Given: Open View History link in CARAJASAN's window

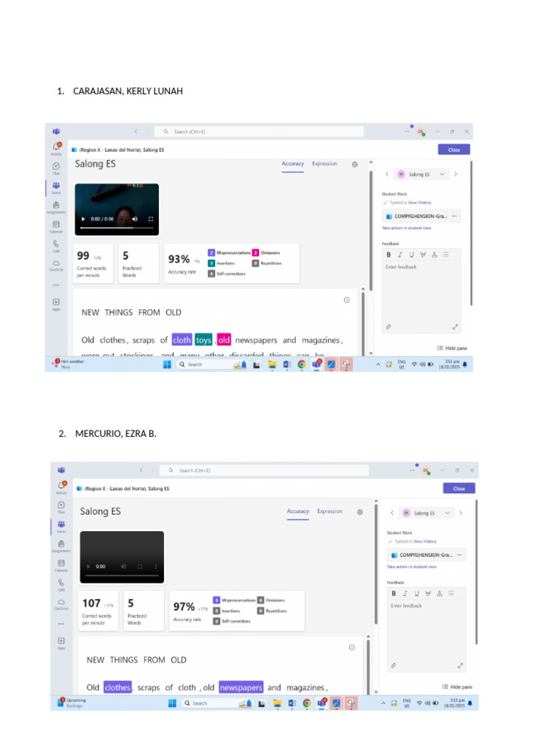Looking at the screenshot, I should coord(419,203).
